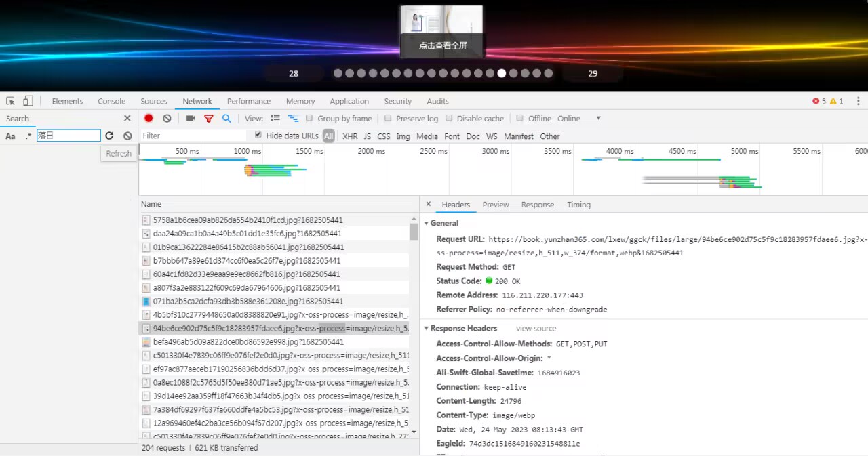
Task: Click the capture screenshots camera icon
Action: click(191, 118)
